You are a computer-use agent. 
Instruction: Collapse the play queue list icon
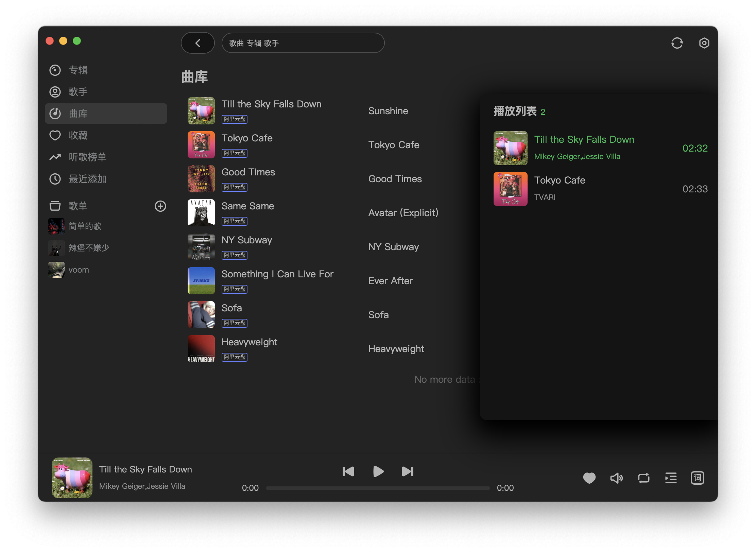(x=671, y=478)
